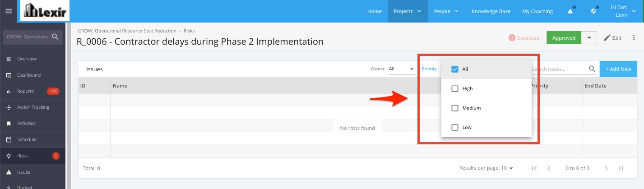Open GROW: Operational Resource Cost Reduction breadcrumb

coord(127,31)
